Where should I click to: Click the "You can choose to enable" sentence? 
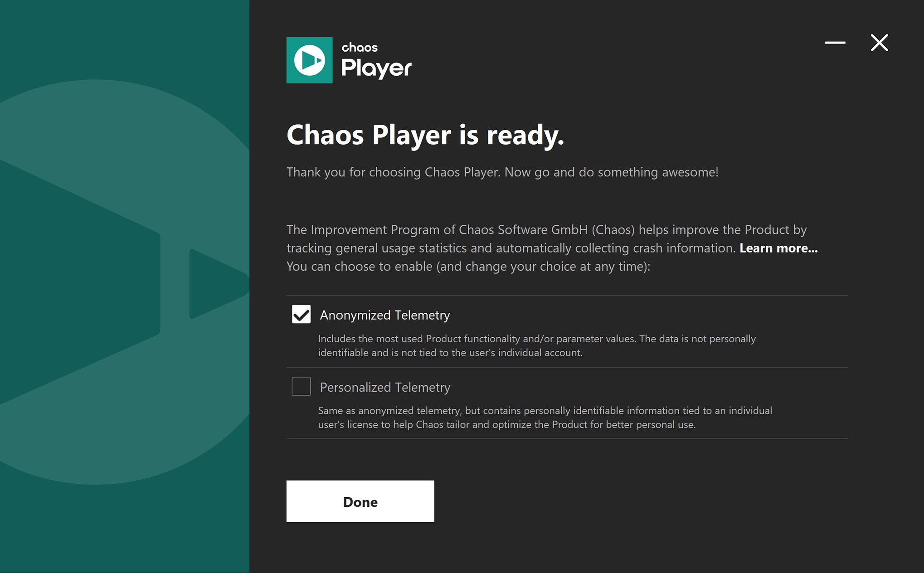pos(468,266)
